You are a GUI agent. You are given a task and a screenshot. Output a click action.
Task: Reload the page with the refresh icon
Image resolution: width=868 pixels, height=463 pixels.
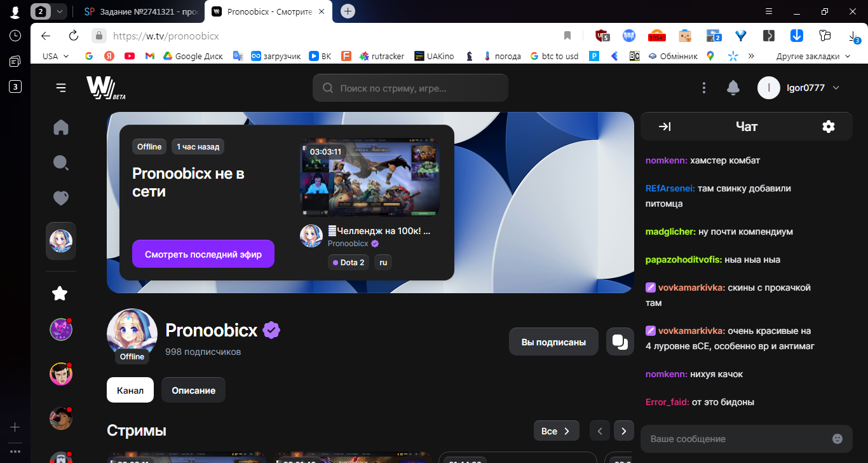(73, 36)
